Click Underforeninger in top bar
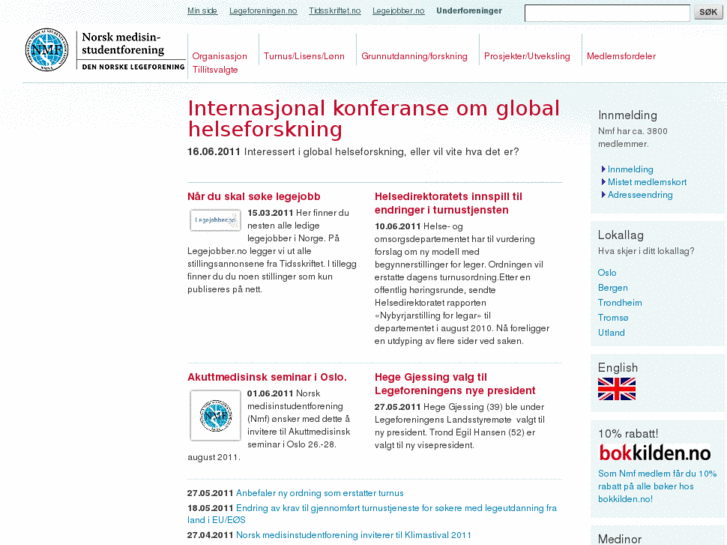Screen dimensions: 727x545 [469, 11]
